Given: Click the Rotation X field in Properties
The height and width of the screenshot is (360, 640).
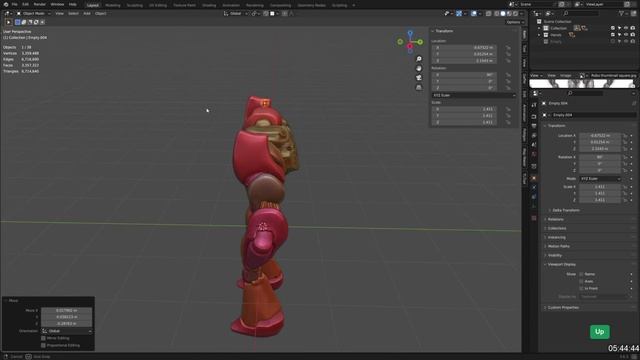Looking at the screenshot, I should pos(600,157).
